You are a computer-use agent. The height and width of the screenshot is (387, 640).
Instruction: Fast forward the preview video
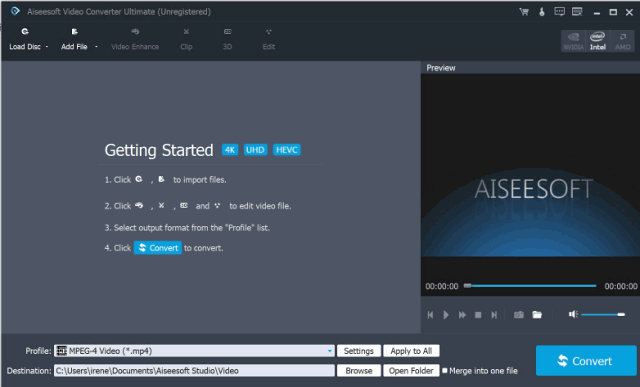462,315
